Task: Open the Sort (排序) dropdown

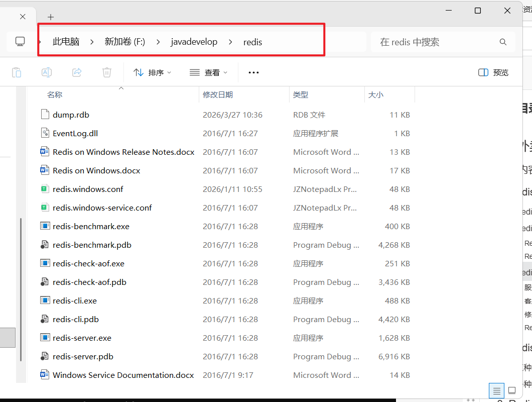Action: pyautogui.click(x=152, y=72)
